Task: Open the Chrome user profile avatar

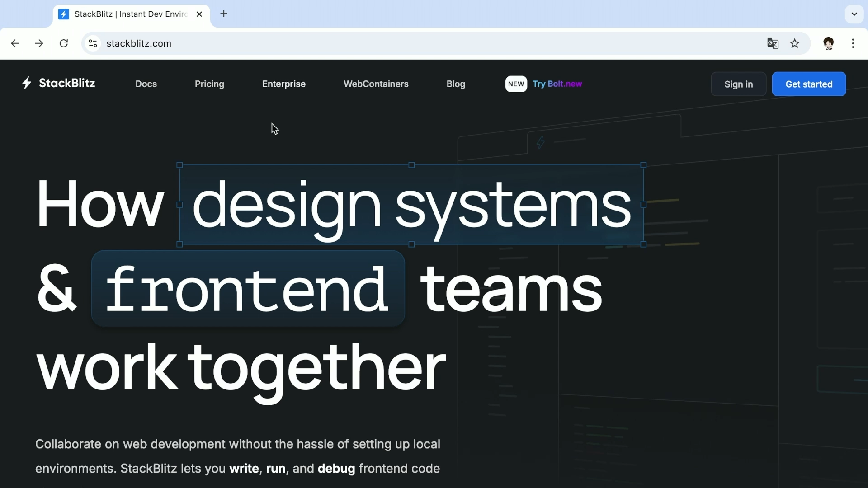Action: click(x=829, y=43)
